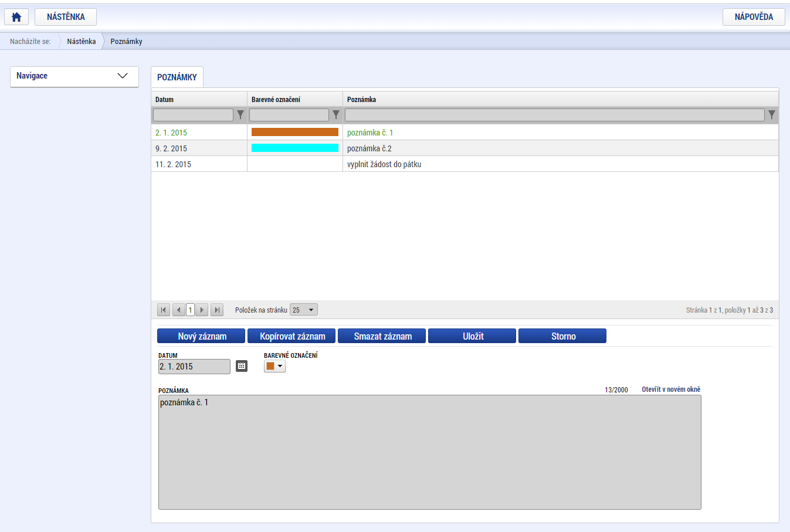
Task: Open items per page dropdown showing 25
Action: (x=304, y=310)
